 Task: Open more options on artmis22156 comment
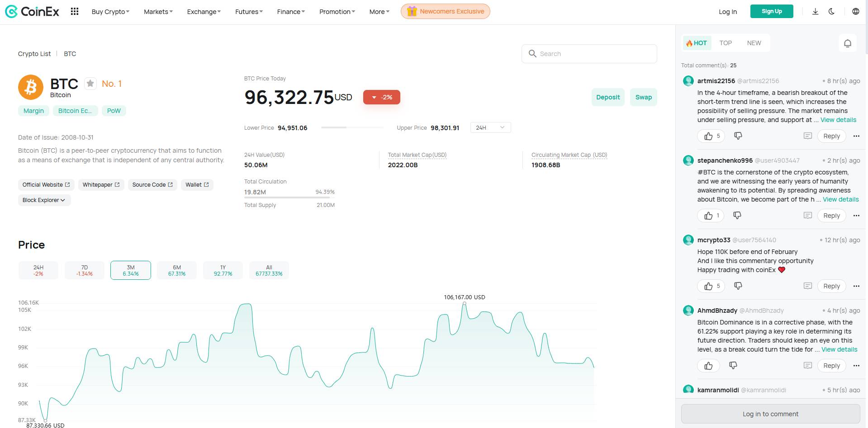(856, 136)
